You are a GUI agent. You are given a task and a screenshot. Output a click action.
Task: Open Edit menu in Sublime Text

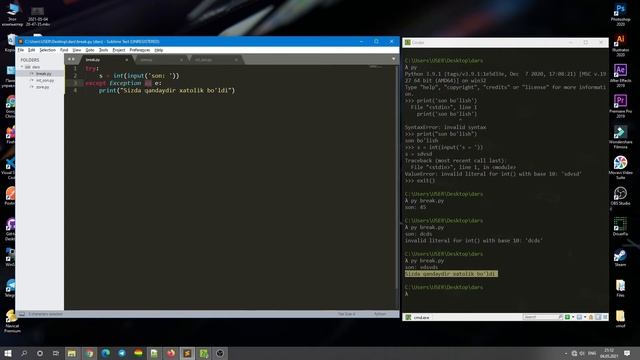click(x=31, y=50)
